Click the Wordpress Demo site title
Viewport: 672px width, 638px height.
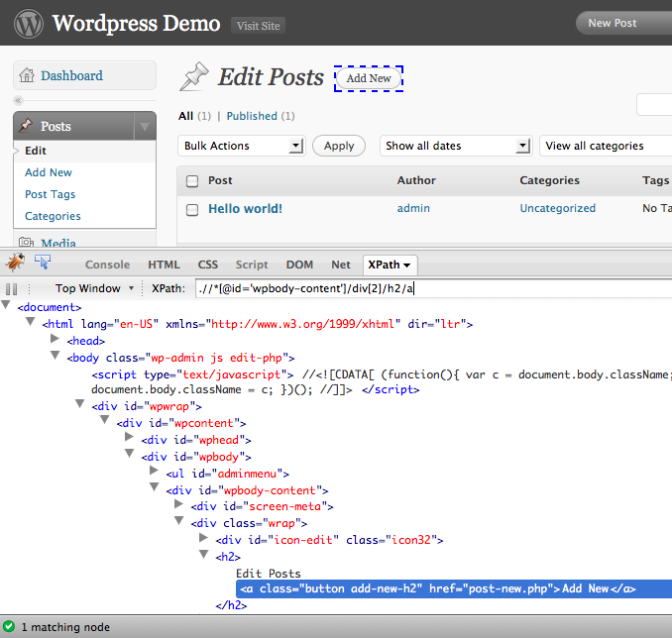coord(137,23)
